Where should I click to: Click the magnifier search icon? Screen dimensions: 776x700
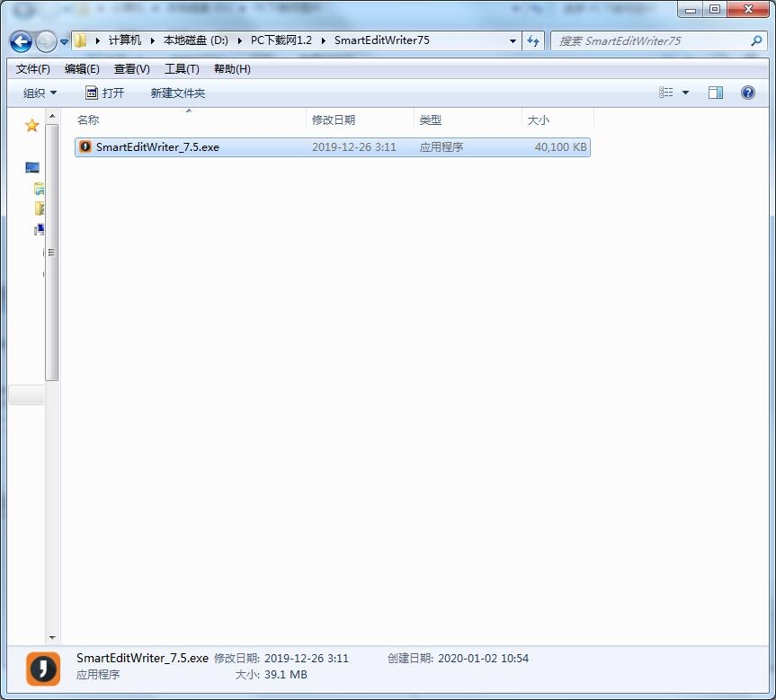[x=756, y=41]
